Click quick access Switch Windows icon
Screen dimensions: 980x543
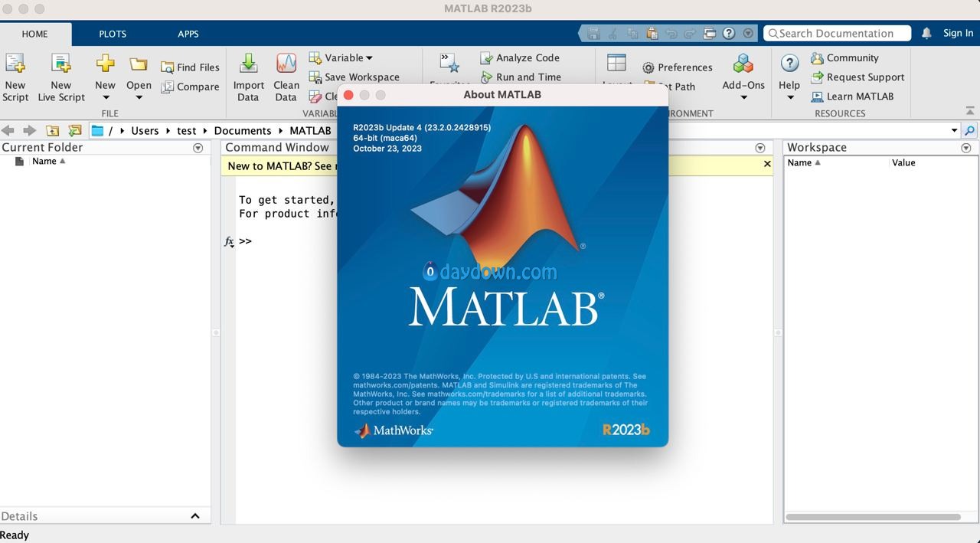(x=710, y=33)
